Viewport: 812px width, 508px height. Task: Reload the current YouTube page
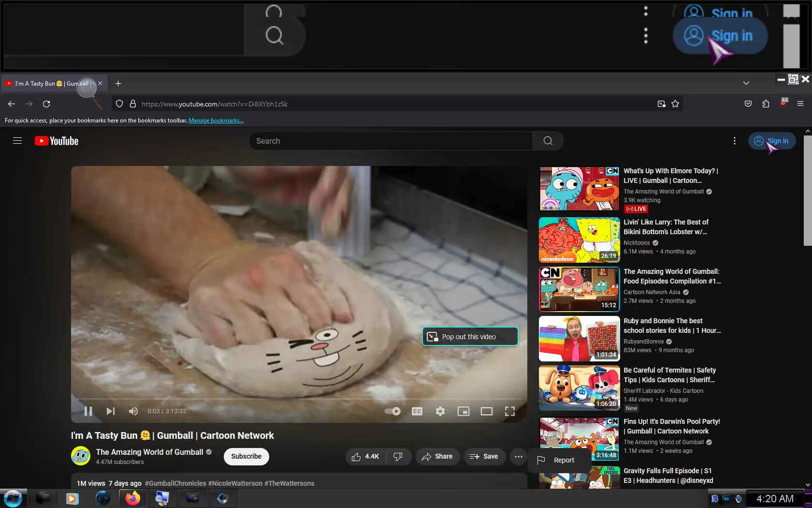(46, 104)
